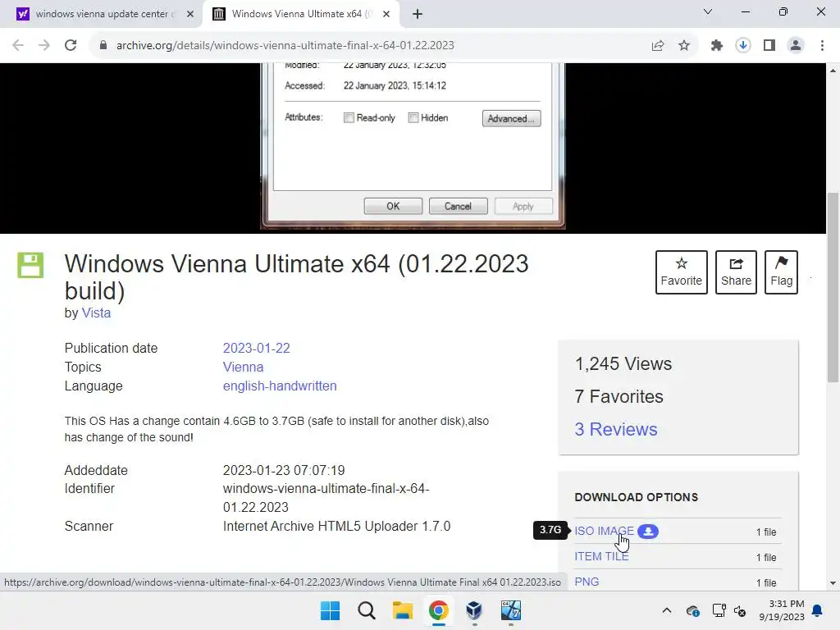The width and height of the screenshot is (840, 630).
Task: Click Chrome icon in taskbar
Action: pyautogui.click(x=438, y=610)
